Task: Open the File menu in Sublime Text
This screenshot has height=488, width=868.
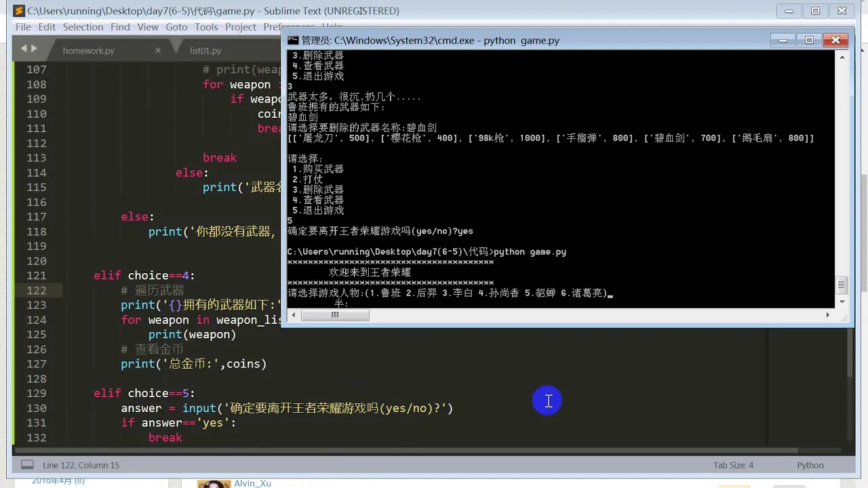Action: pos(23,27)
